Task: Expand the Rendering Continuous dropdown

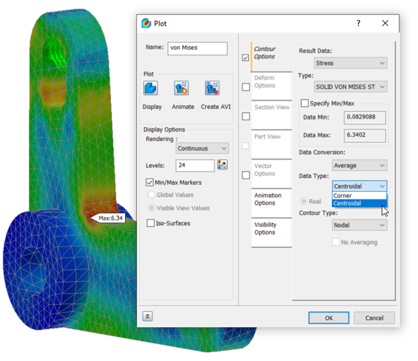Action: pos(202,148)
